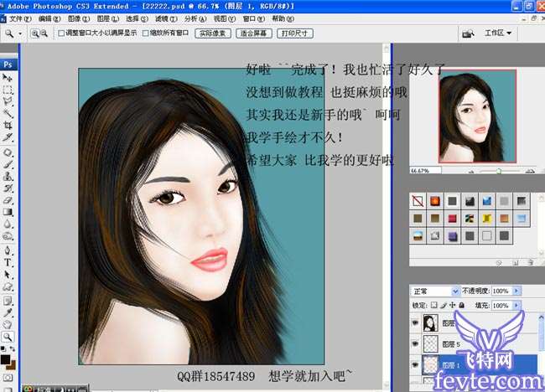Image resolution: width=545 pixels, height=392 pixels.
Task: Click Zoom In mode in options bar
Action: [x=34, y=34]
